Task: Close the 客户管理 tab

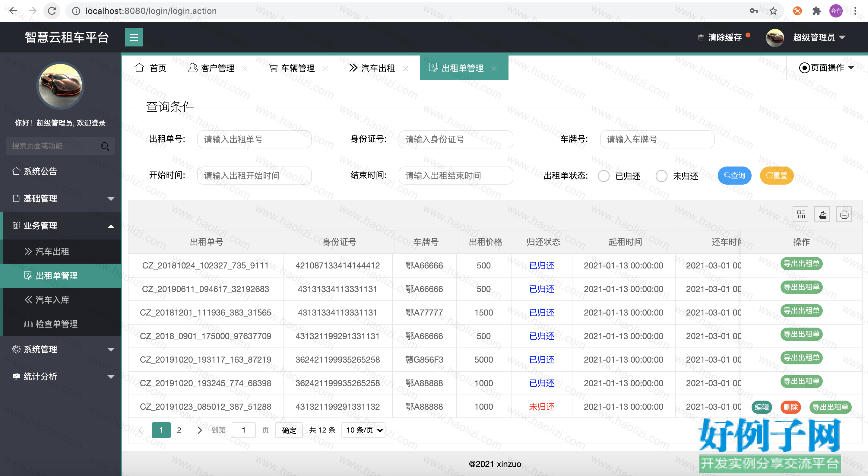Action: coord(245,68)
